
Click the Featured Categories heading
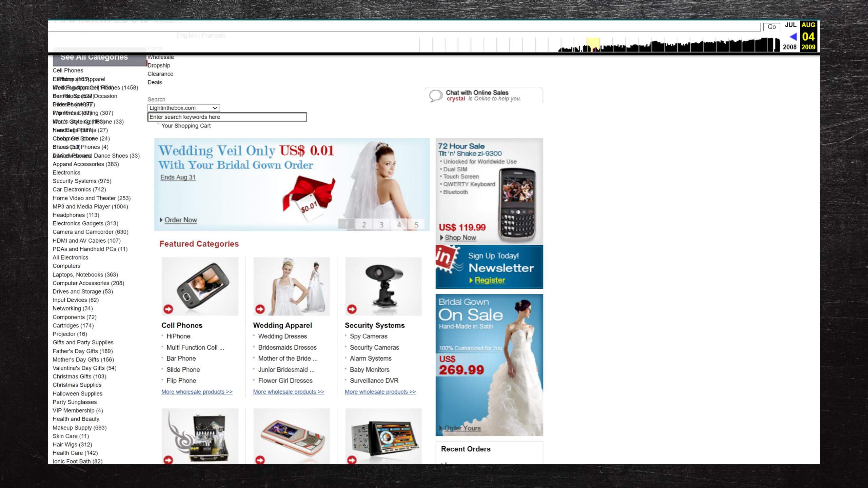(199, 244)
